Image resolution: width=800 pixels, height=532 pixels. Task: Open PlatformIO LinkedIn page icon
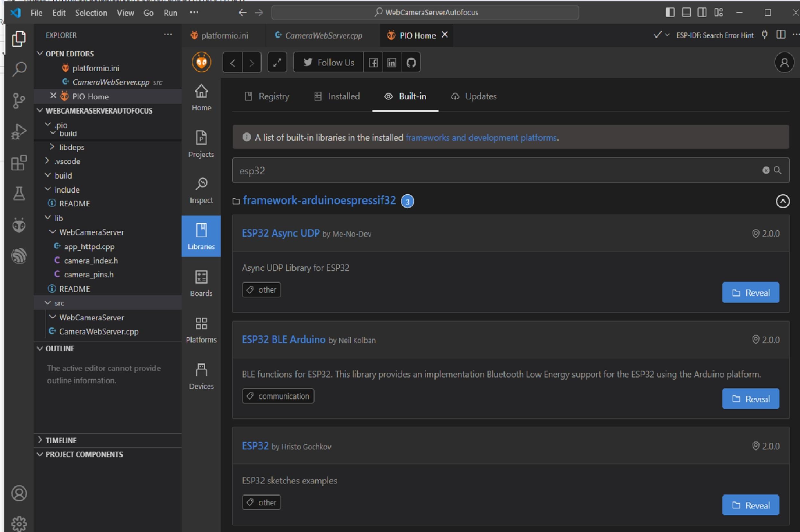pos(392,62)
